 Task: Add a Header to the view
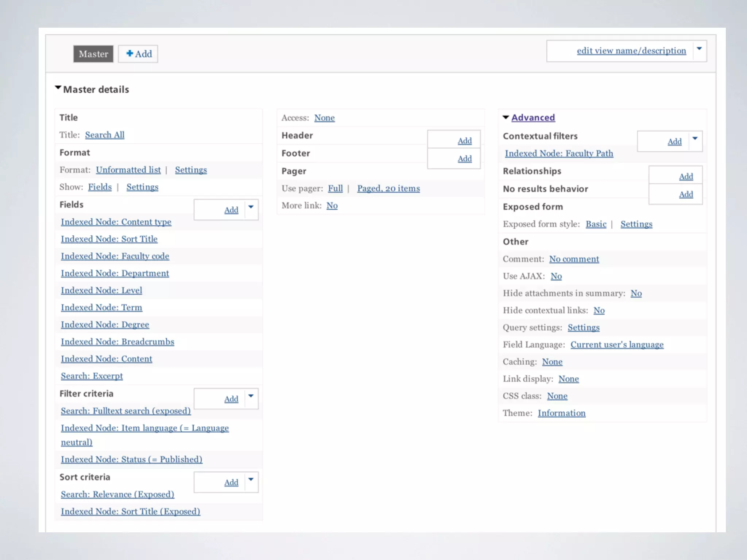(x=464, y=141)
